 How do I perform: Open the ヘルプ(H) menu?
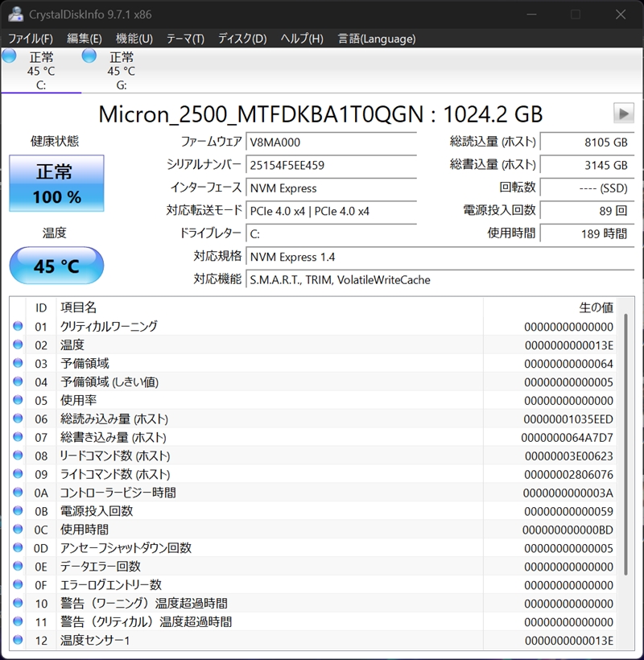(x=302, y=39)
